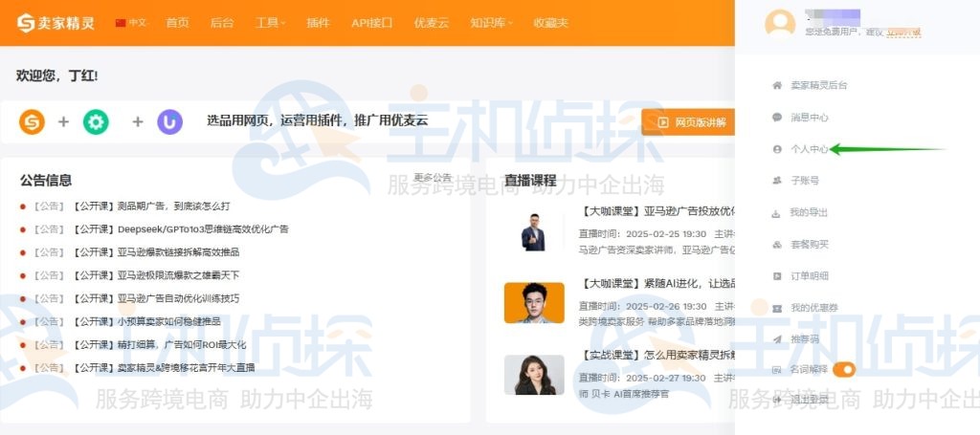Open 套餐购买 in the user menu
Screen dimensions: 980x435
tap(810, 244)
